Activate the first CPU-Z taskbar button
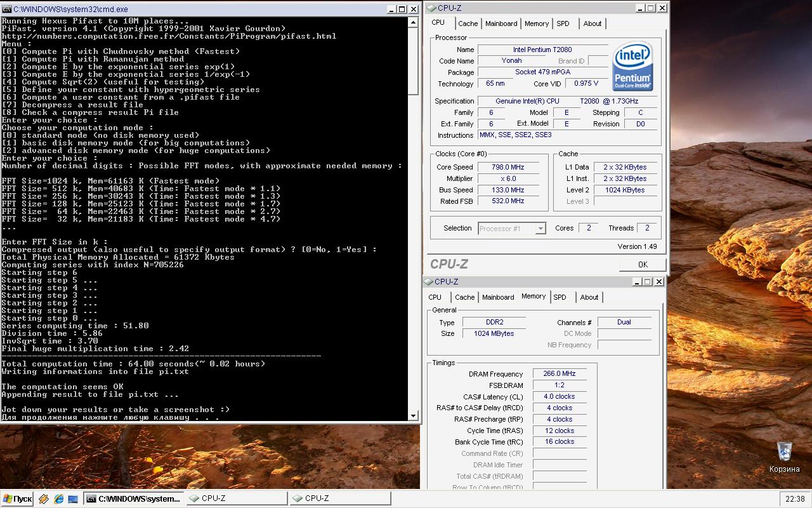812x508 pixels. (x=237, y=498)
